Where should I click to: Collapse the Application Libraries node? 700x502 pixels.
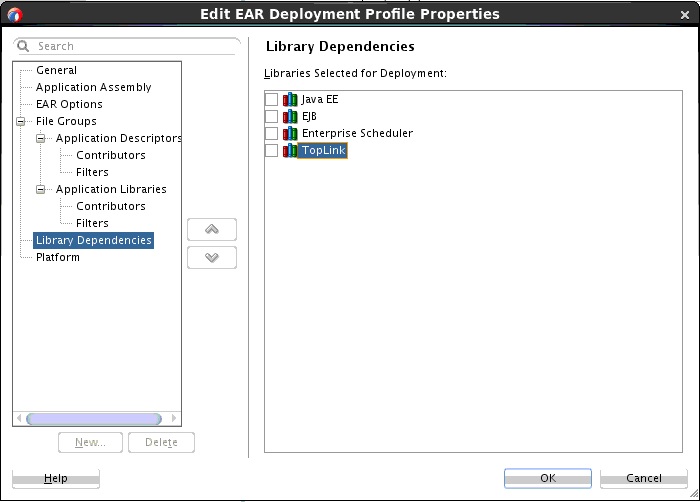[x=41, y=189]
